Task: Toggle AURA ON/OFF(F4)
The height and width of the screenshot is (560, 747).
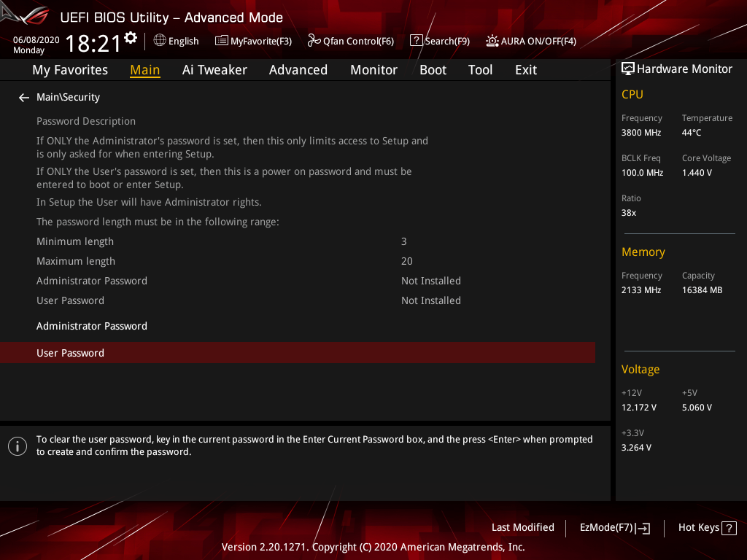Action: [531, 41]
